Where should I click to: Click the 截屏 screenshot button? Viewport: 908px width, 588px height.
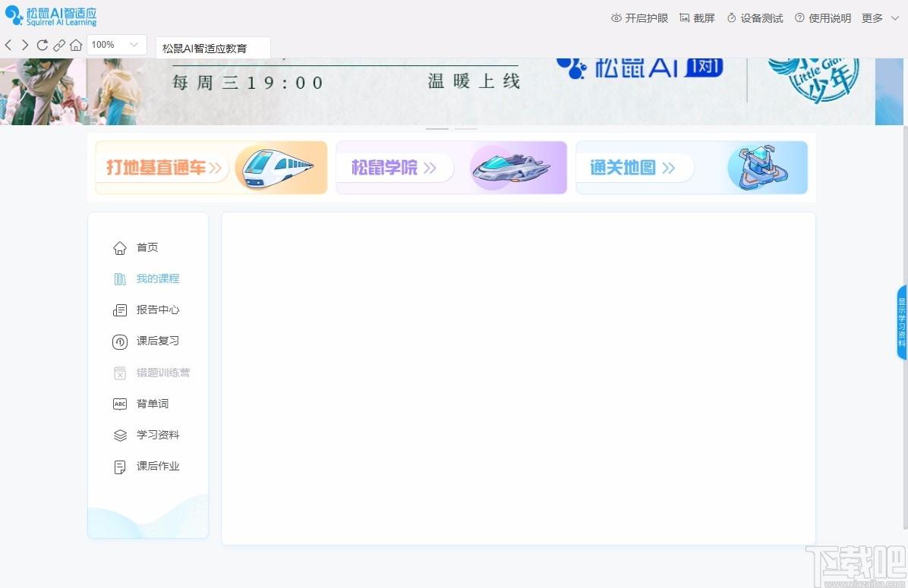click(697, 18)
